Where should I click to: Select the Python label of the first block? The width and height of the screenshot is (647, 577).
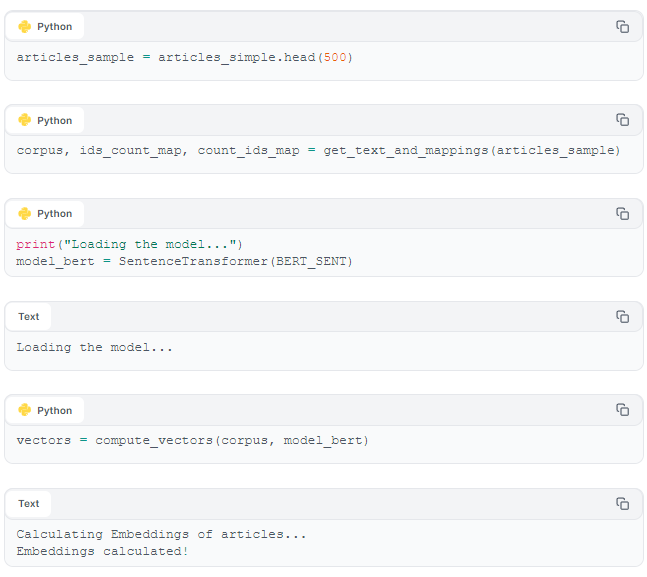point(54,27)
